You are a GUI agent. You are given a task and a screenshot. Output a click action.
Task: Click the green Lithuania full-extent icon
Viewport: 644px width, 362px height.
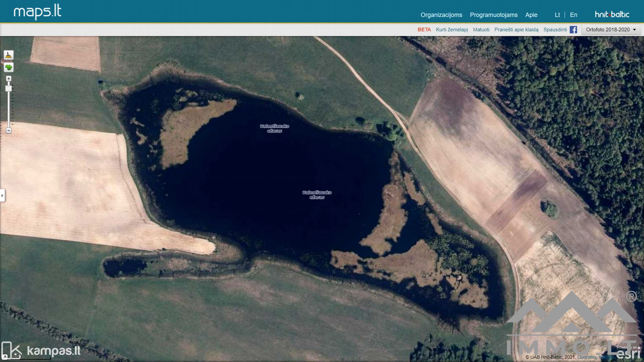pos(8,67)
